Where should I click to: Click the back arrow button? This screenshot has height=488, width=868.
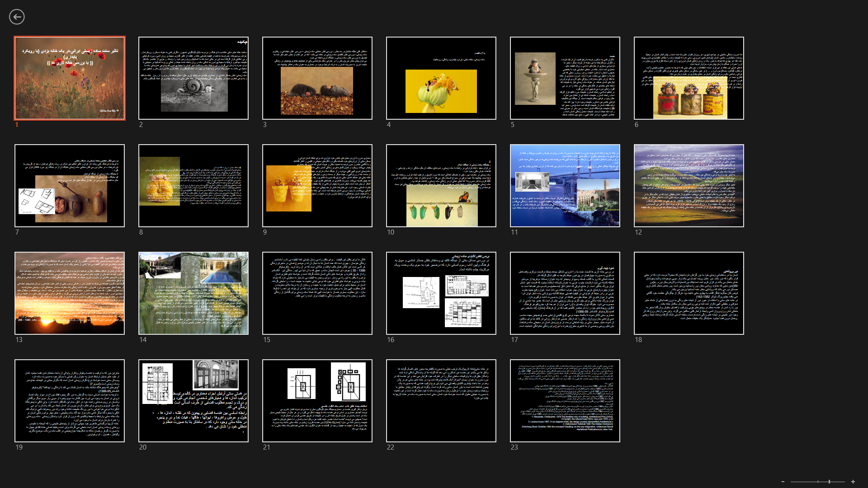17,17
